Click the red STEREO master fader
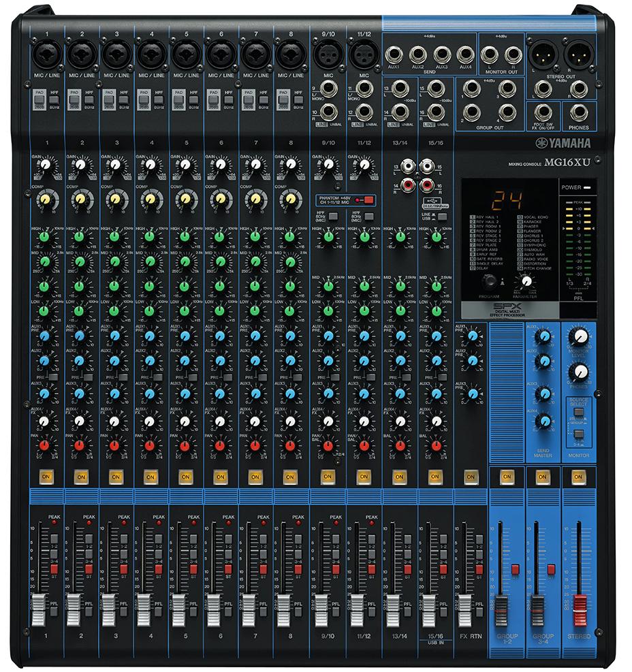Viewport: 632px width, 672px height. coord(580,604)
